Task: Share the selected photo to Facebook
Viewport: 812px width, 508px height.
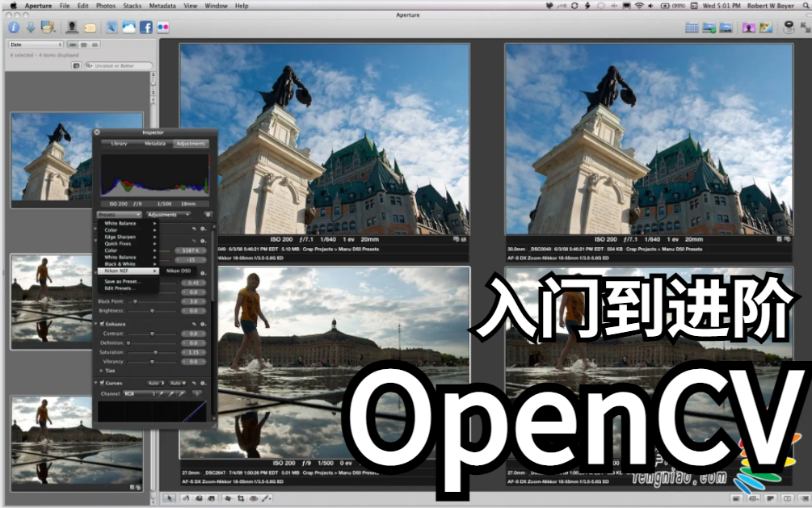Action: (x=145, y=27)
